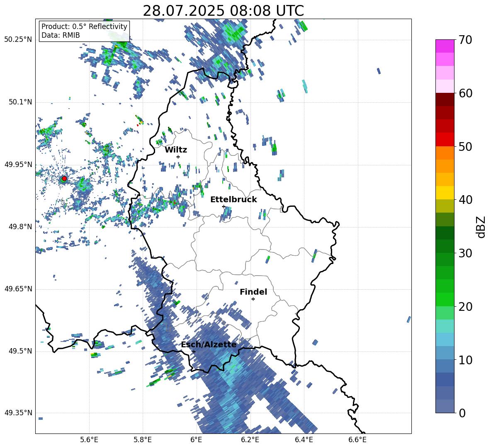Click the 6.6°E longitude label

(x=357, y=440)
